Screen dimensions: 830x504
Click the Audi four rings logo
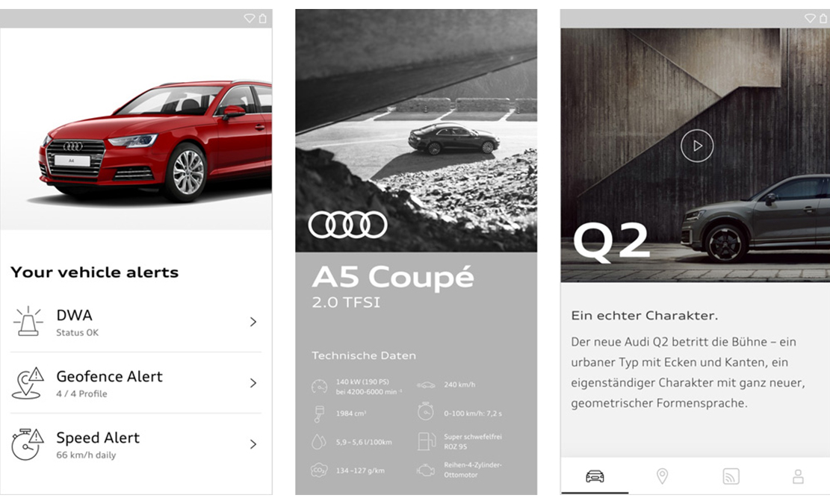[348, 225]
